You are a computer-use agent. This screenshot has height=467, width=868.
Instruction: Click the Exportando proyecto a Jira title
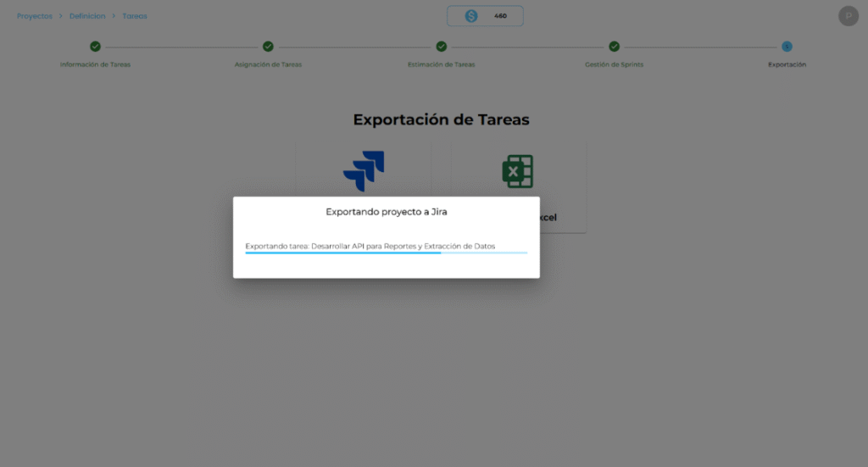pyautogui.click(x=386, y=212)
